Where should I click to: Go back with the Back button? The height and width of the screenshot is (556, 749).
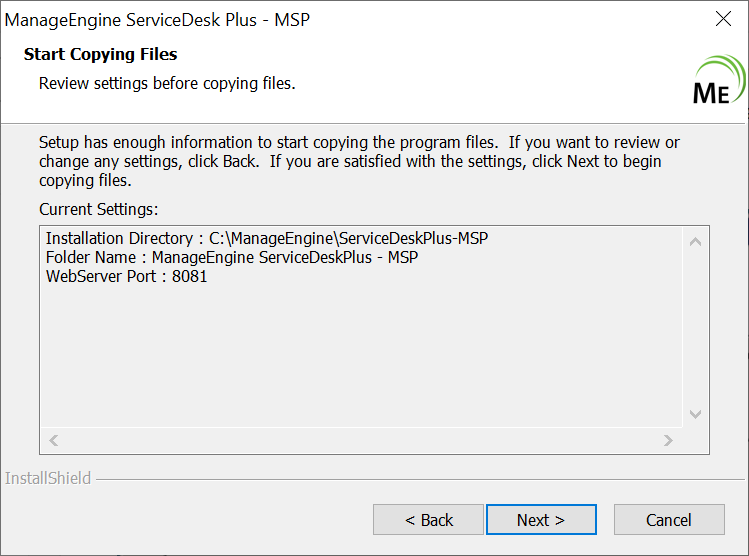tap(429, 520)
